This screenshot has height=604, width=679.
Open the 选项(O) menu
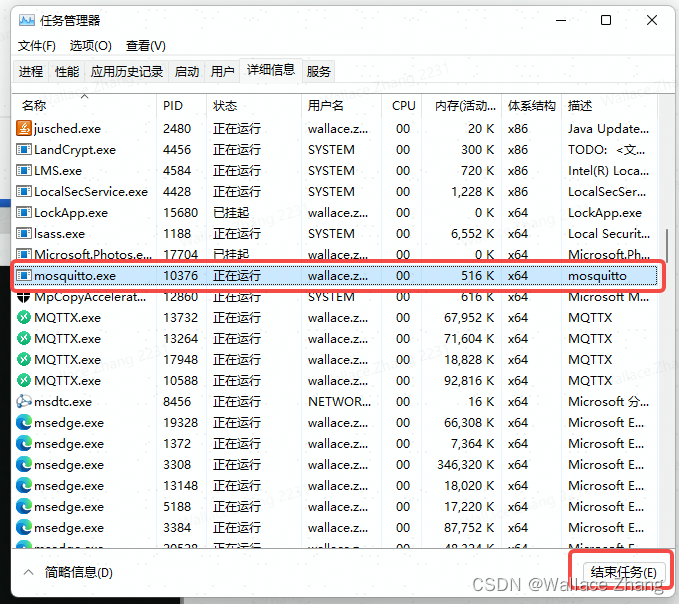(91, 45)
